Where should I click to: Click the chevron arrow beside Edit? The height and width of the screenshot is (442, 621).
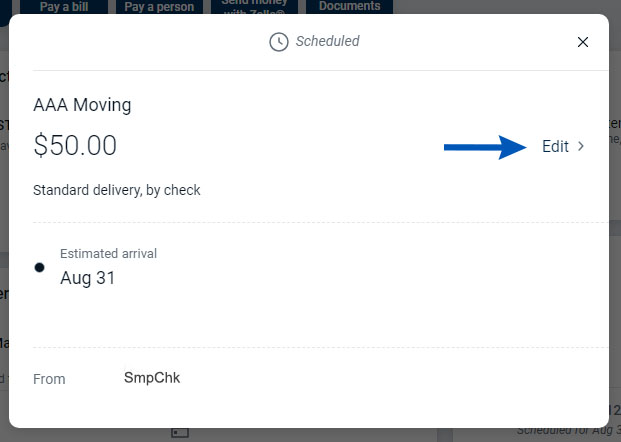[x=581, y=146]
